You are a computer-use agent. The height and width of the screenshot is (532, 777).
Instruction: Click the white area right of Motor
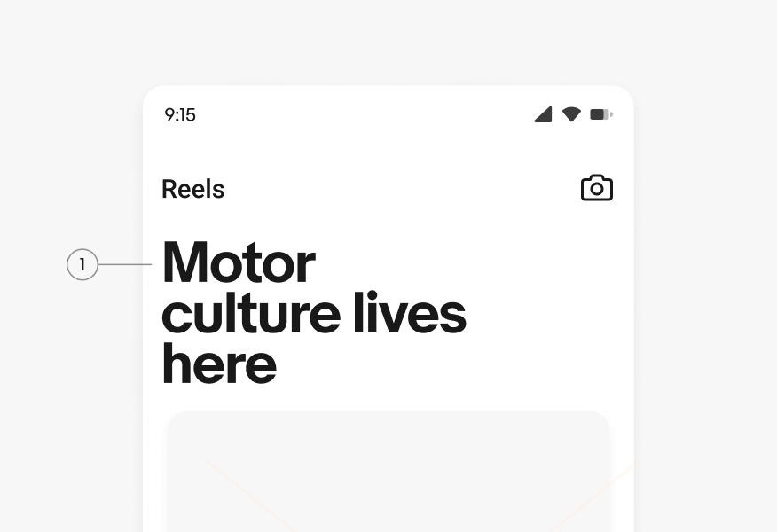(471, 262)
